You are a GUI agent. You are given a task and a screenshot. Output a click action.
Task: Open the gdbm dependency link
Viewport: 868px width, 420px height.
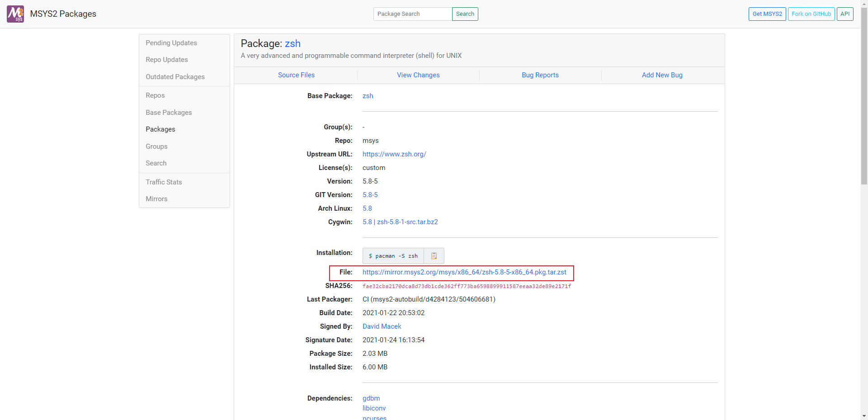371,398
